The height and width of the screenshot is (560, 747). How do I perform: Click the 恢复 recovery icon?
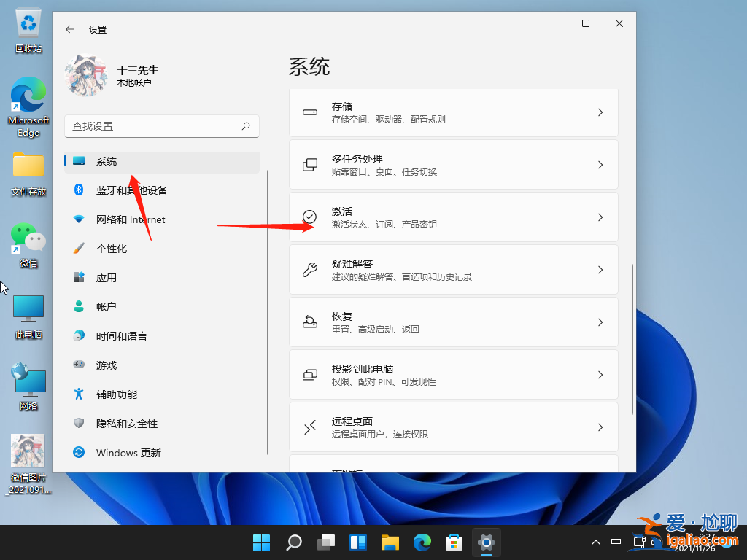[311, 322]
